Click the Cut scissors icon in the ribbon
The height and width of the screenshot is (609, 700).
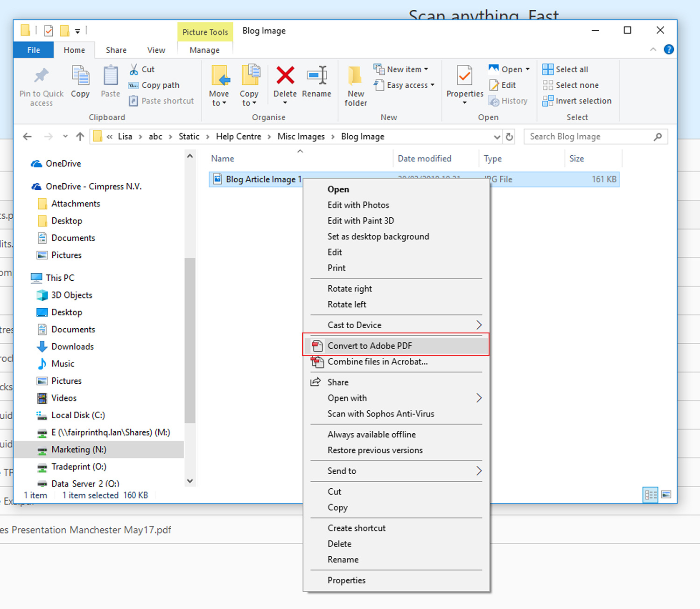(134, 69)
